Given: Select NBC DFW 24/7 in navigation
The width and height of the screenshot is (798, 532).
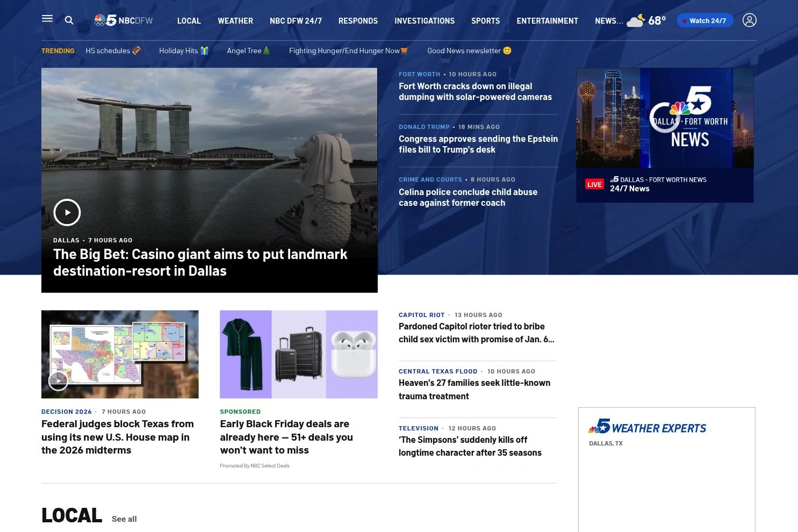Looking at the screenshot, I should [x=296, y=20].
